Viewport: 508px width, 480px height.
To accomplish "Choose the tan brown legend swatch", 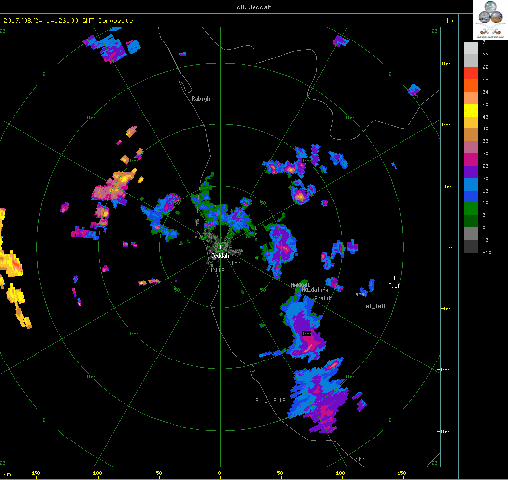I will pos(471,135).
